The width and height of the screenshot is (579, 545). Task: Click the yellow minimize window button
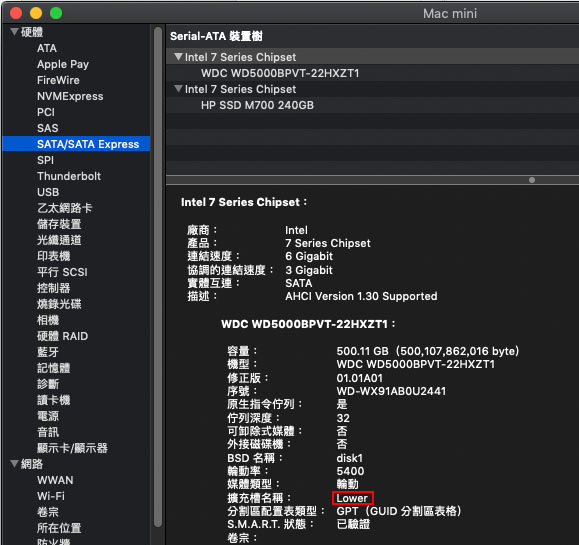[36, 13]
